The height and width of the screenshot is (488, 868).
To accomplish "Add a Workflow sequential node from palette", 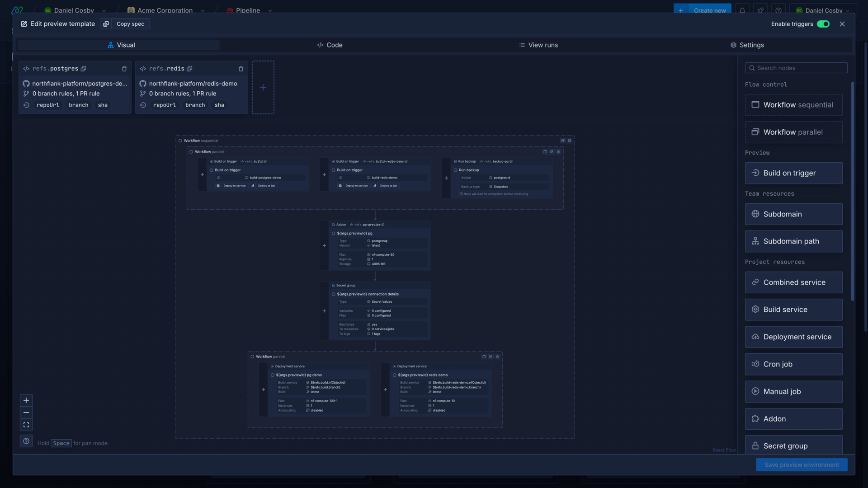I will tap(793, 105).
